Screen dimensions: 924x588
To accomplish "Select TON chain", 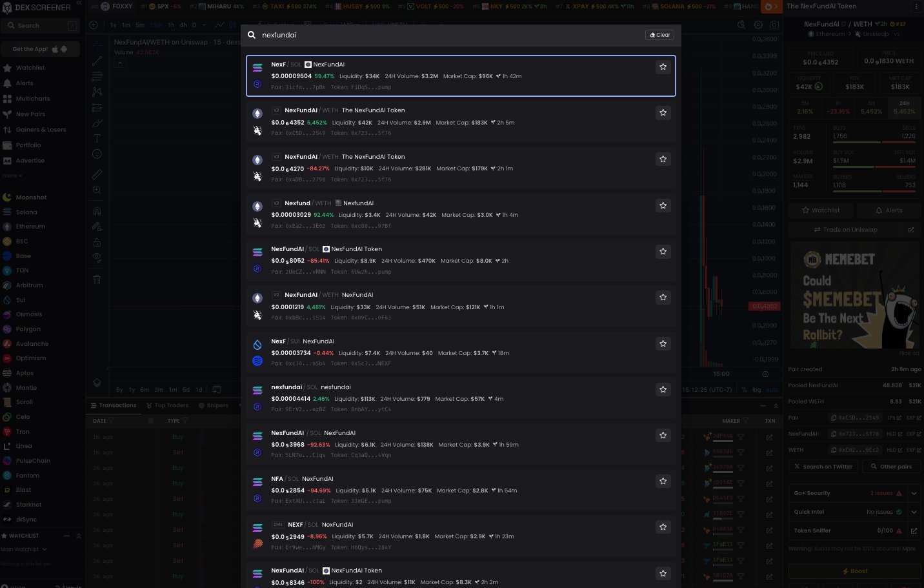I will click(22, 270).
